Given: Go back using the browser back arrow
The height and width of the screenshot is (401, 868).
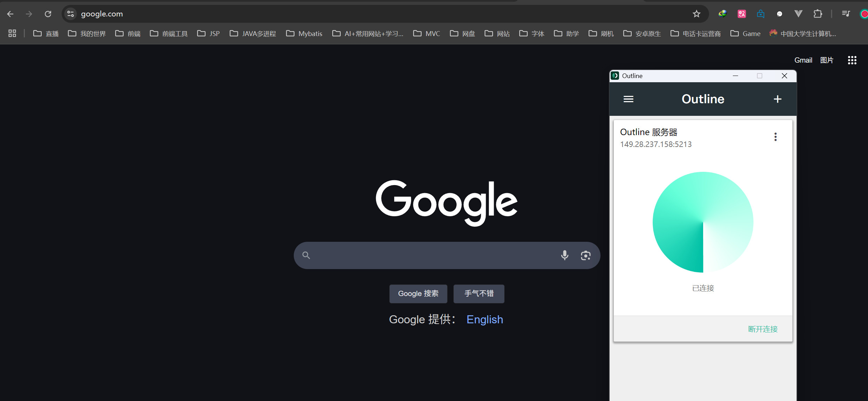Looking at the screenshot, I should [11, 14].
